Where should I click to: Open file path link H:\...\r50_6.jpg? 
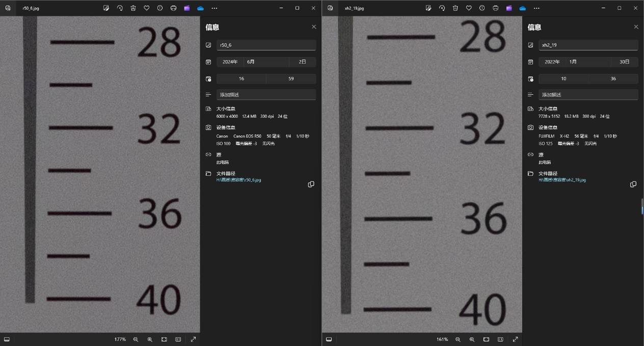tap(238, 180)
